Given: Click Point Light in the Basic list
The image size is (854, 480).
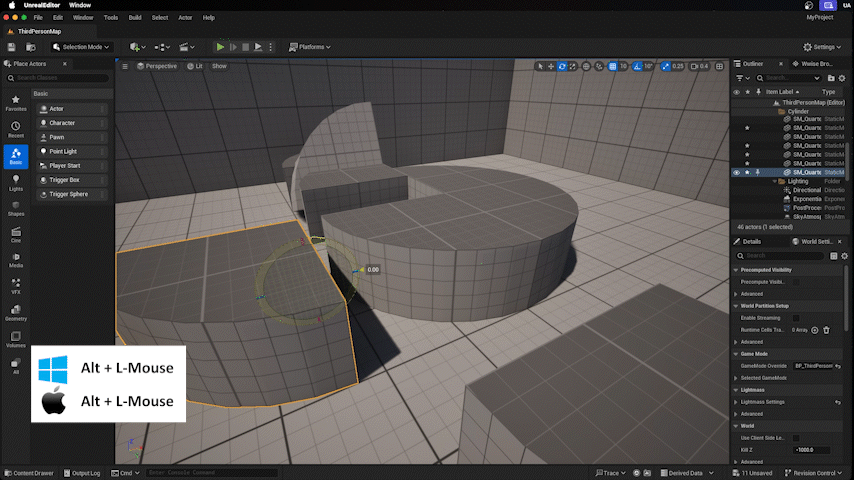Looking at the screenshot, I should (x=63, y=151).
